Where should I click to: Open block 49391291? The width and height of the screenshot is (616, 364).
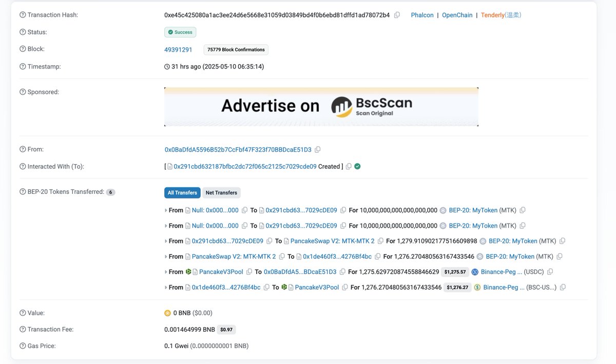(x=178, y=50)
